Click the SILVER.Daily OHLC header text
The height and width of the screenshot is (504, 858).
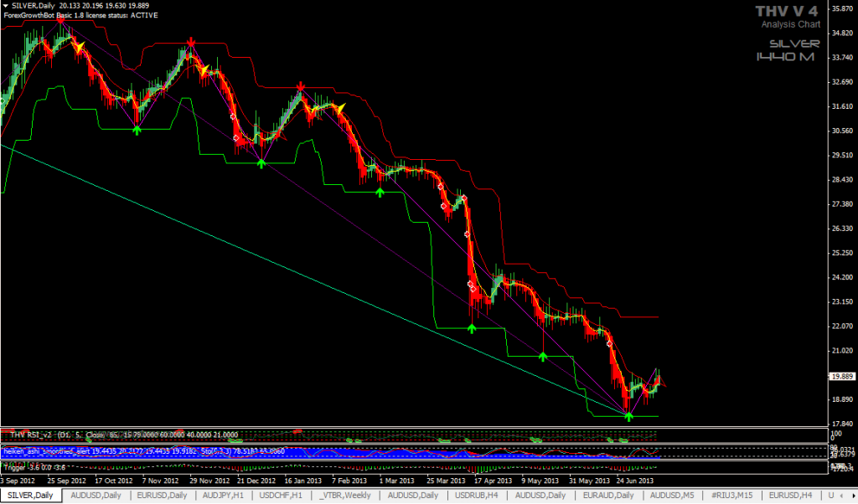[82, 6]
